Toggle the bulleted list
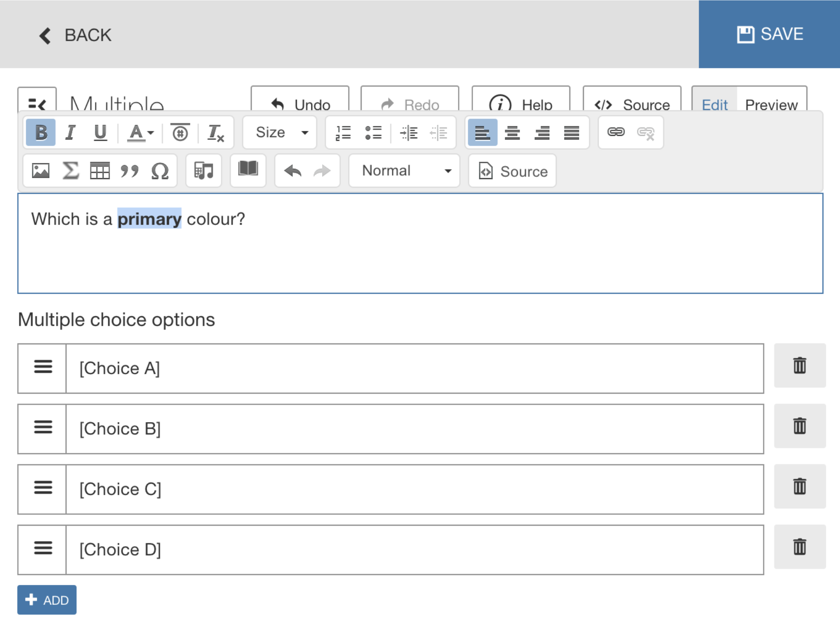 coord(373,132)
